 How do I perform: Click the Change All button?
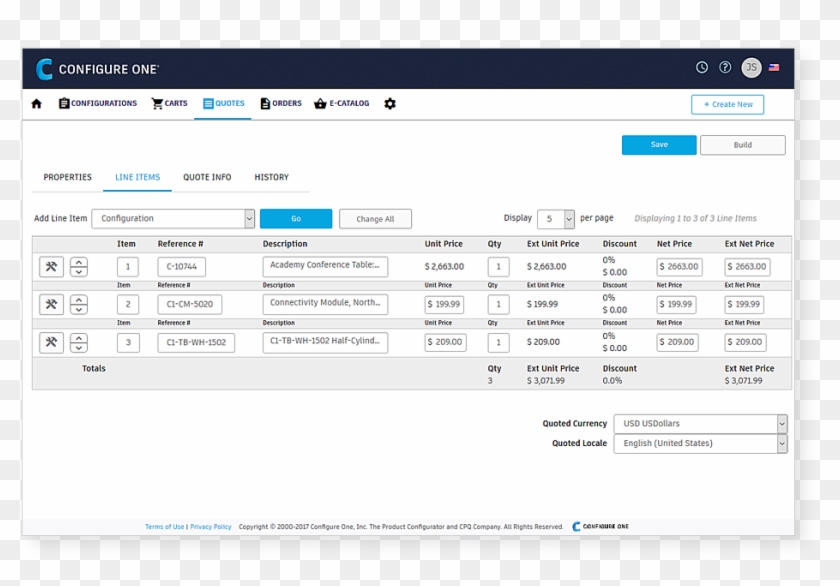[x=375, y=219]
